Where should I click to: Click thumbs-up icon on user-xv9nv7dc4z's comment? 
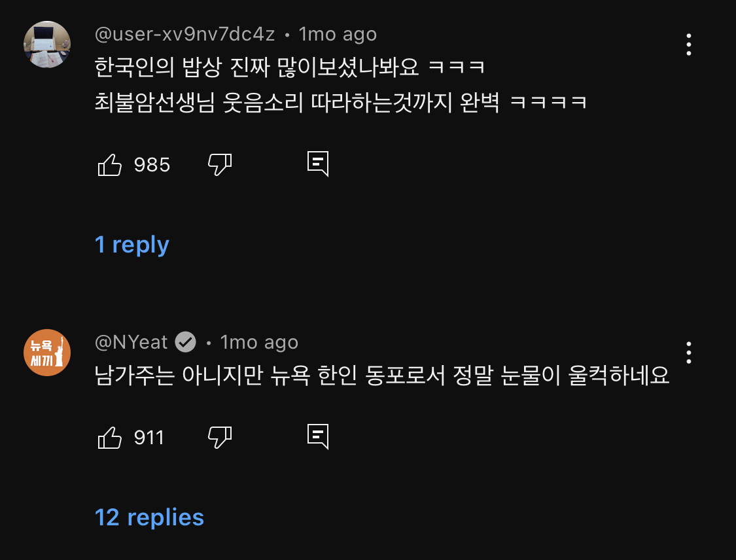coord(109,165)
